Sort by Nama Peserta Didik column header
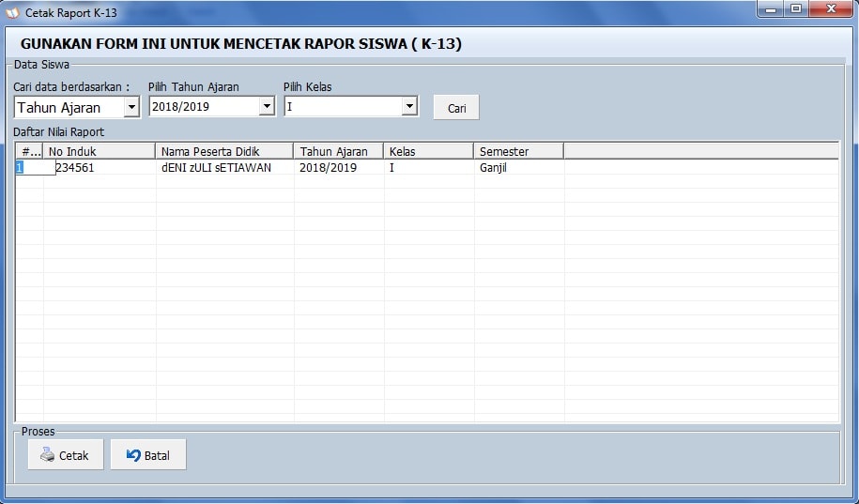 pyautogui.click(x=224, y=151)
